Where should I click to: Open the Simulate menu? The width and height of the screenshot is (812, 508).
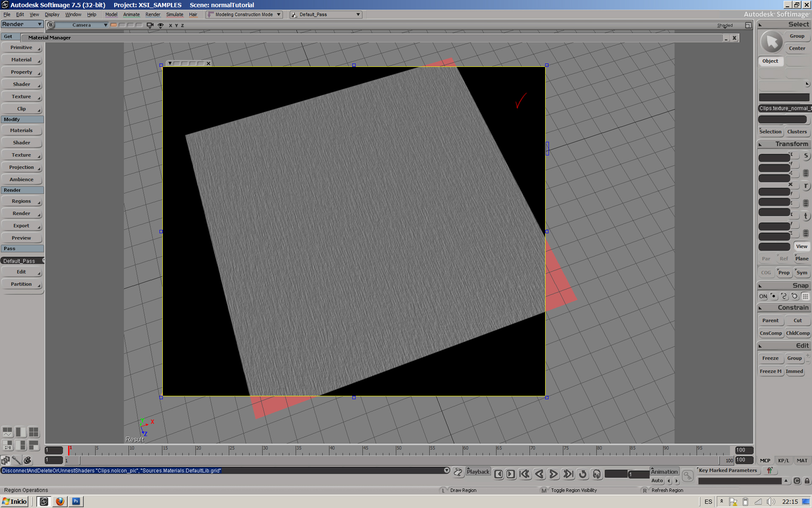175,14
